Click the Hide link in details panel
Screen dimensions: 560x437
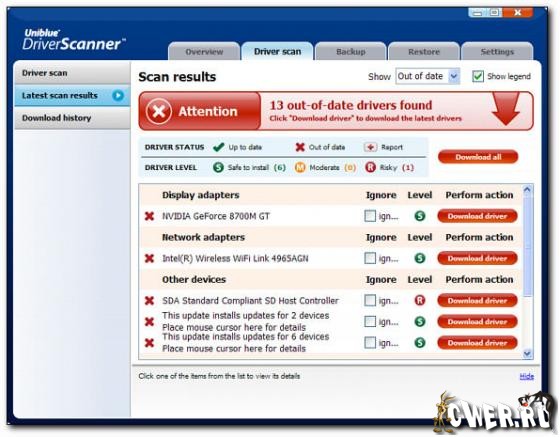coord(526,376)
